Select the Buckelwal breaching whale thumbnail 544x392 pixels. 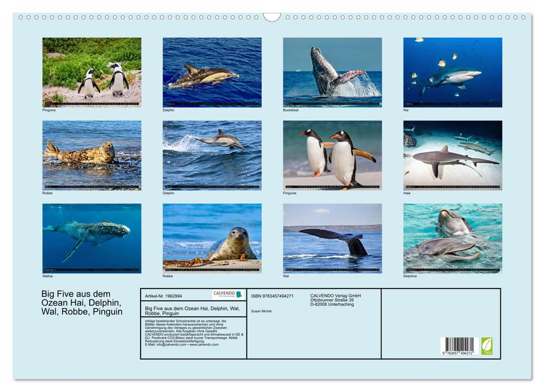click(x=332, y=72)
